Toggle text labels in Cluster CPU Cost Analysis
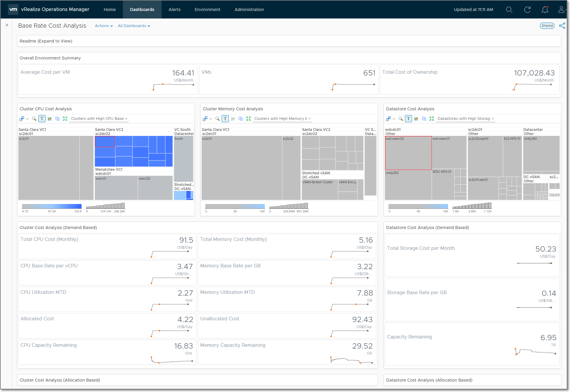Screen dimensions: 570x392 coord(42,119)
